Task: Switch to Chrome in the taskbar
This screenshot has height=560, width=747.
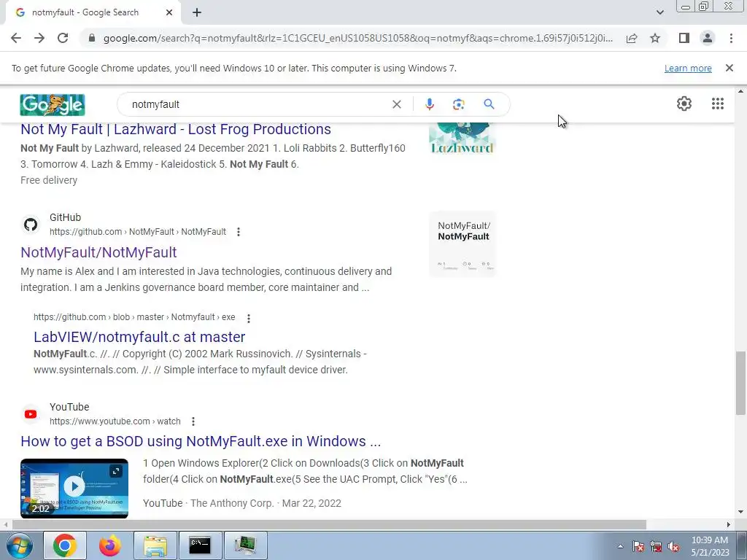Action: pyautogui.click(x=65, y=545)
